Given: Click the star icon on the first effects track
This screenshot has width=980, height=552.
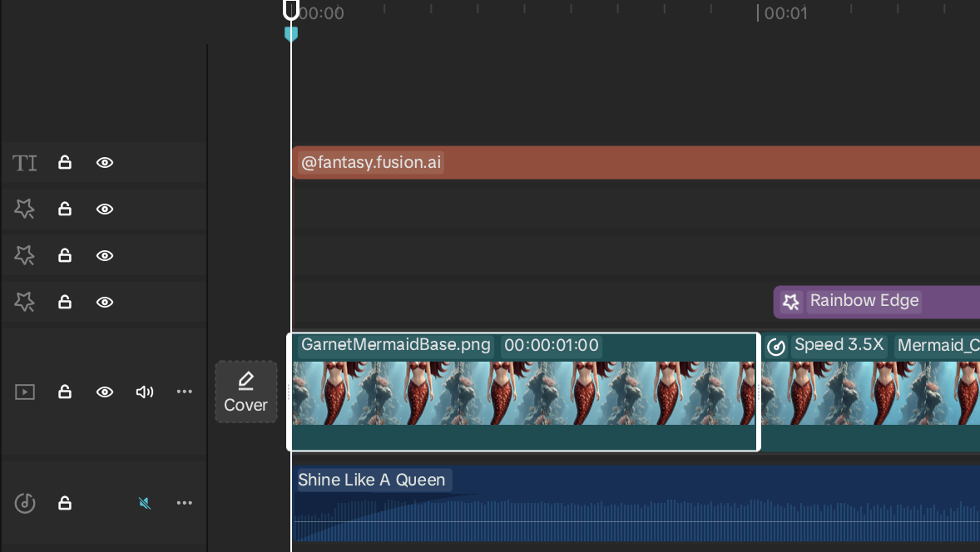Looking at the screenshot, I should (24, 209).
